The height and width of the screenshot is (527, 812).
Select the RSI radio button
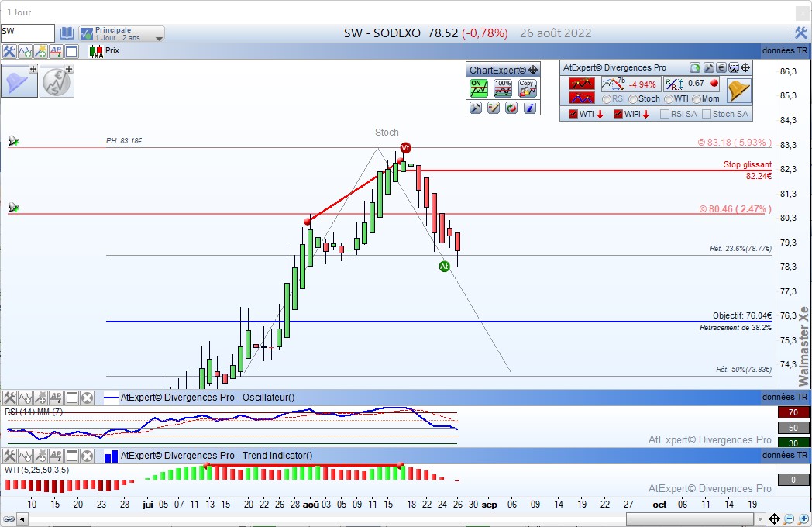coord(607,99)
